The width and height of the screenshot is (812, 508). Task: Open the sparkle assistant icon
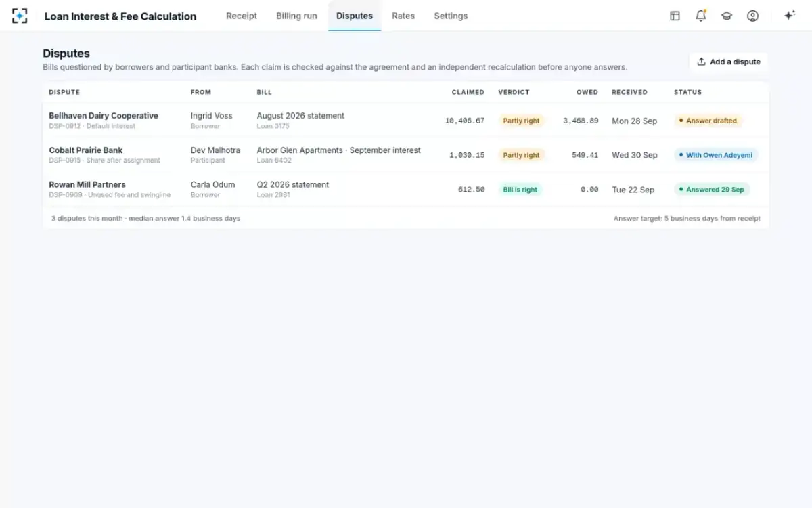coord(789,16)
